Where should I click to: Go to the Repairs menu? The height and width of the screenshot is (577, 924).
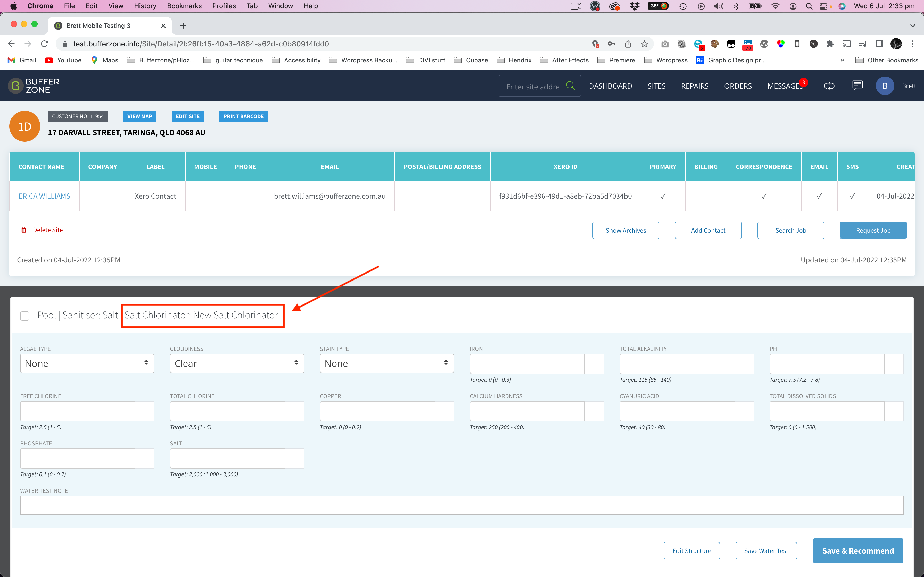point(695,86)
